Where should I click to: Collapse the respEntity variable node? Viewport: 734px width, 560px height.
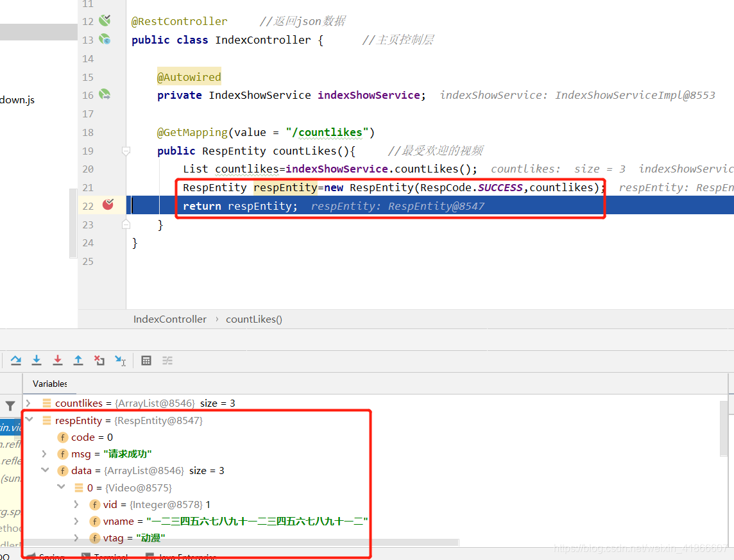[x=30, y=419]
